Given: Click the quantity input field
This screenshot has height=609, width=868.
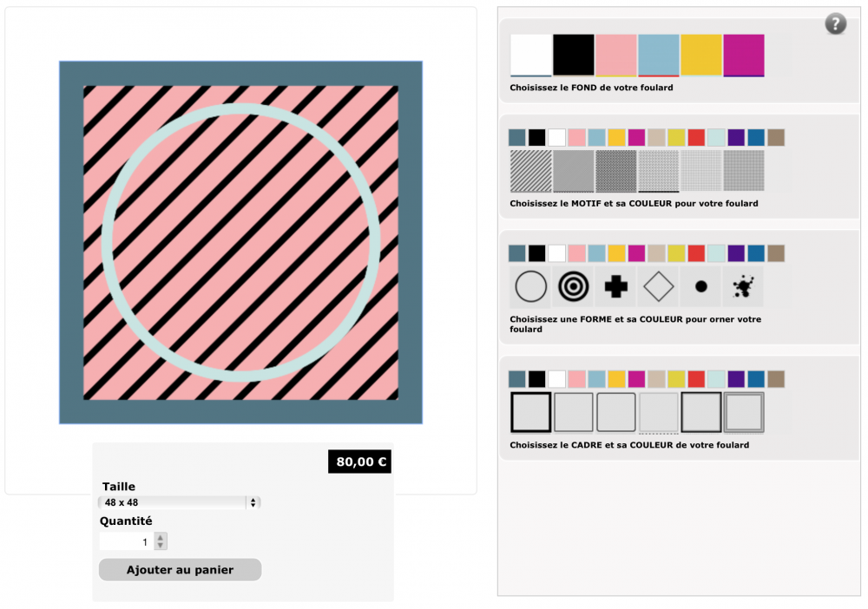Looking at the screenshot, I should tap(126, 541).
